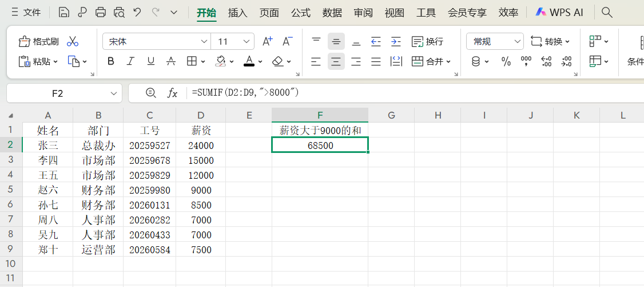644x287 pixels.
Task: Switch to the 插入 ribbon tab
Action: (237, 13)
